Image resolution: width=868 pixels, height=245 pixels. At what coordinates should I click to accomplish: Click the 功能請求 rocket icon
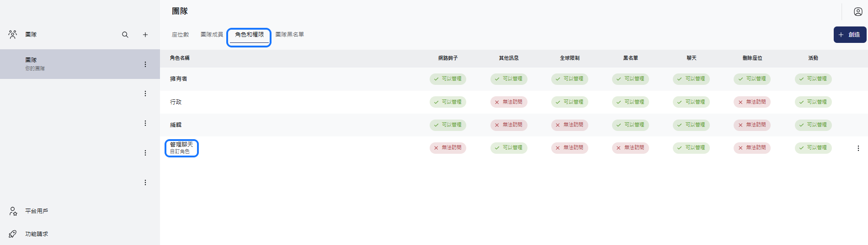(13, 234)
